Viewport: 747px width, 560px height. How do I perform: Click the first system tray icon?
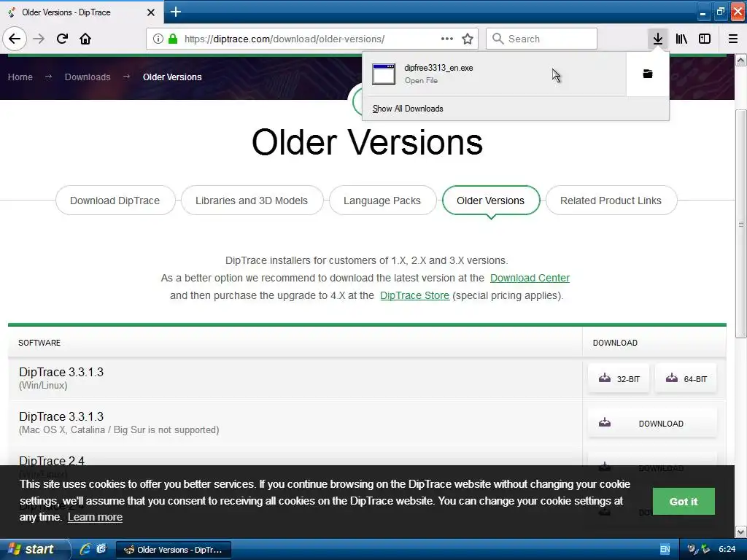click(x=692, y=550)
